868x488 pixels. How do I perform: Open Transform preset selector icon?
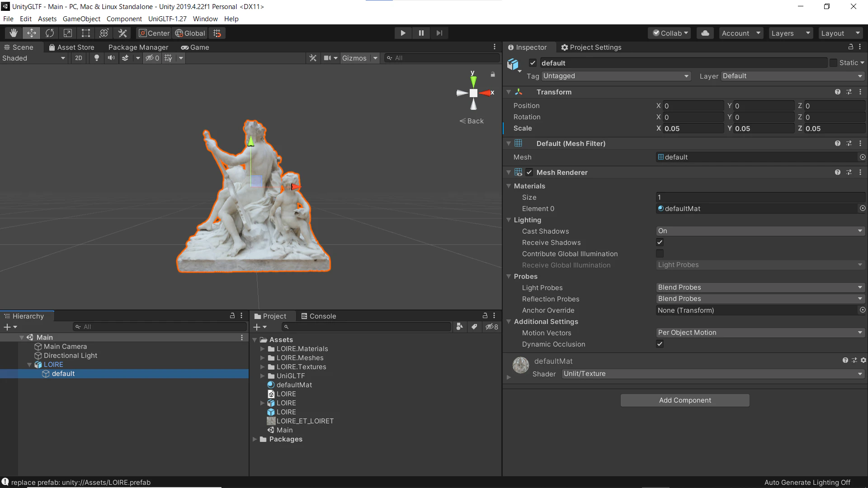(x=849, y=92)
